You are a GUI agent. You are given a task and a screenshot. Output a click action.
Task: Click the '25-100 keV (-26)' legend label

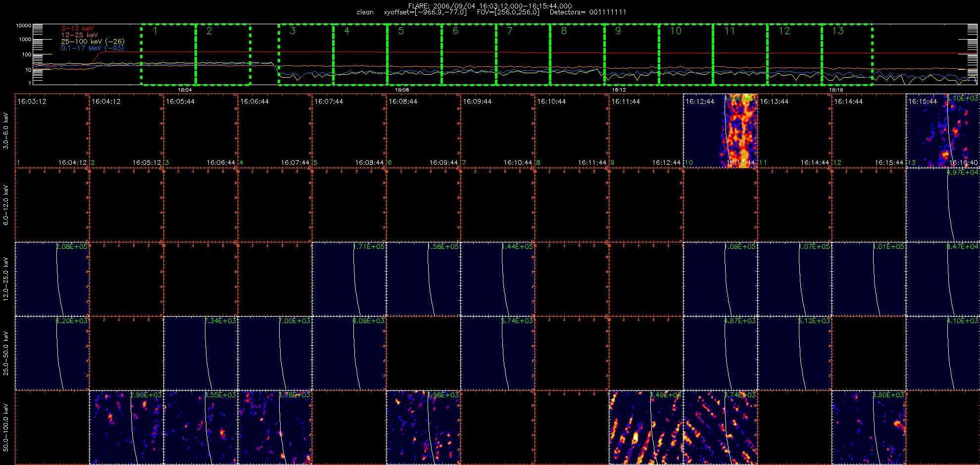pos(93,42)
